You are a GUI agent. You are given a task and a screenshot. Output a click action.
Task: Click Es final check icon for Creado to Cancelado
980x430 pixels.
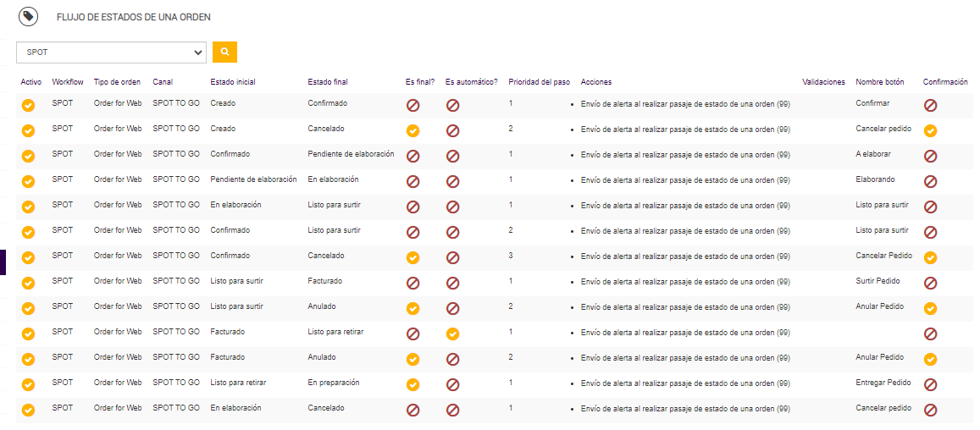point(412,131)
